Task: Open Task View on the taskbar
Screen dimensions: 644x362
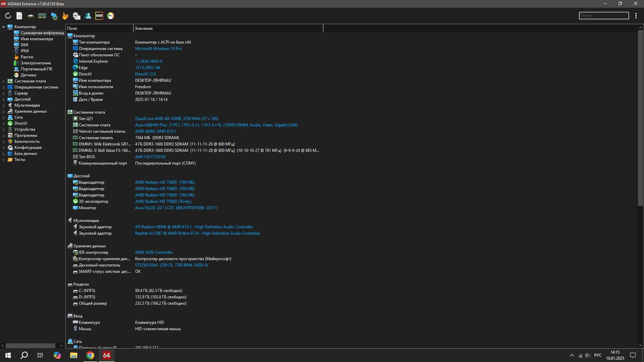Action: click(x=40, y=355)
